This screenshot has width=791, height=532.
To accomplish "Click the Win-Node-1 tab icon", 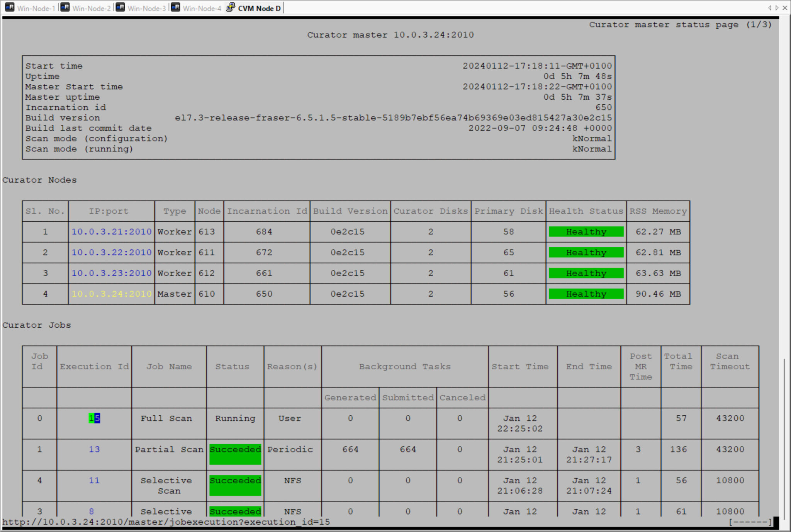I will [x=10, y=8].
